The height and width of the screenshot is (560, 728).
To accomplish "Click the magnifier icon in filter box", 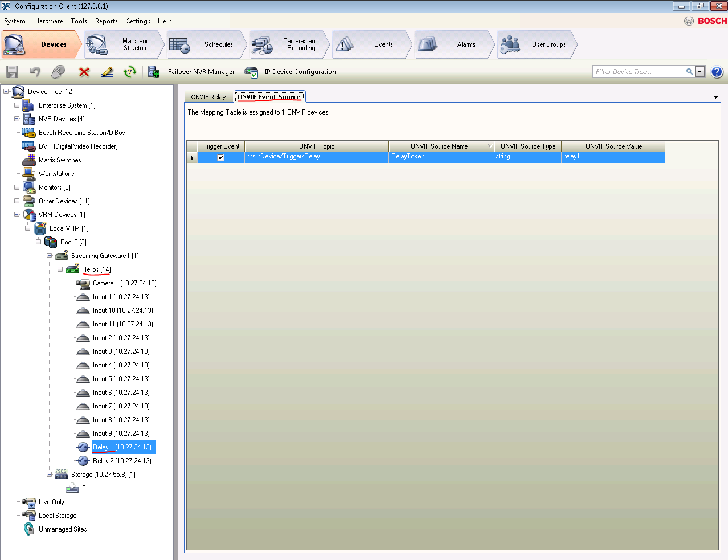I will (689, 72).
